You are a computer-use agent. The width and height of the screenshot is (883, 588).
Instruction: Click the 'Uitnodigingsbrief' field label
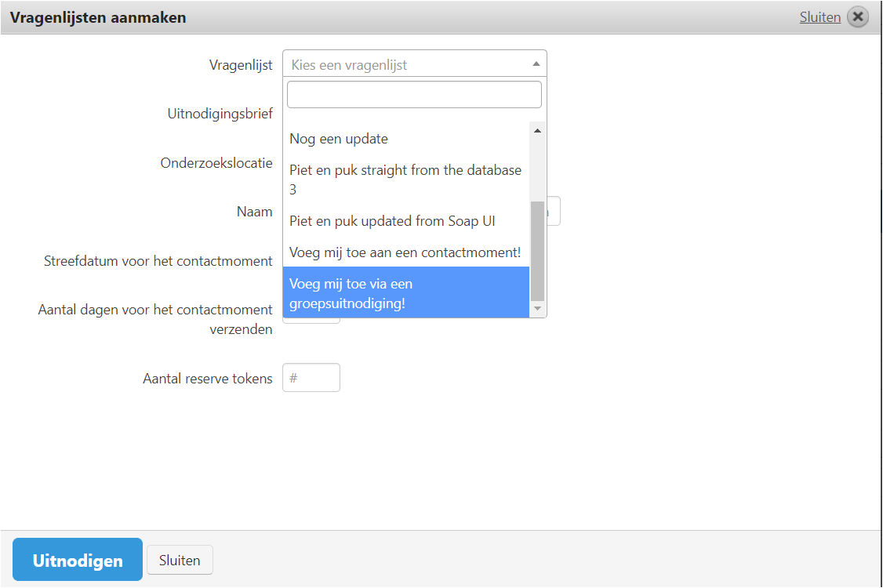220,114
